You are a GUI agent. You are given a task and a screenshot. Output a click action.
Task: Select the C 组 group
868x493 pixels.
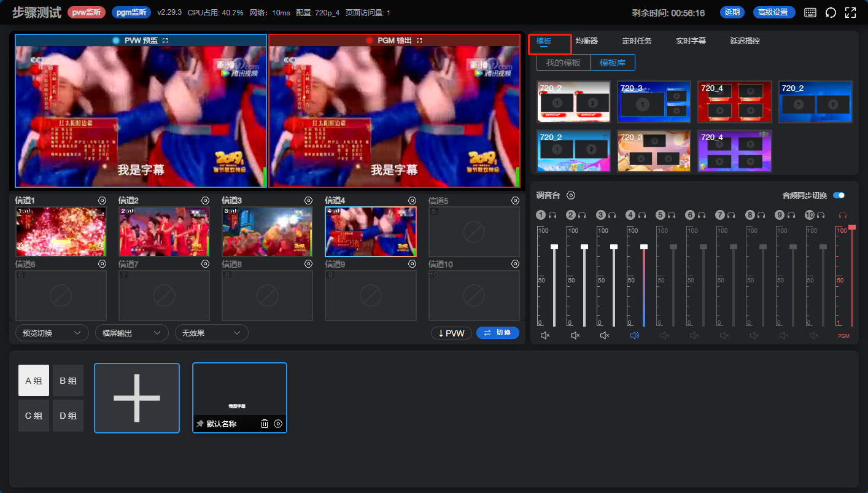click(x=34, y=416)
